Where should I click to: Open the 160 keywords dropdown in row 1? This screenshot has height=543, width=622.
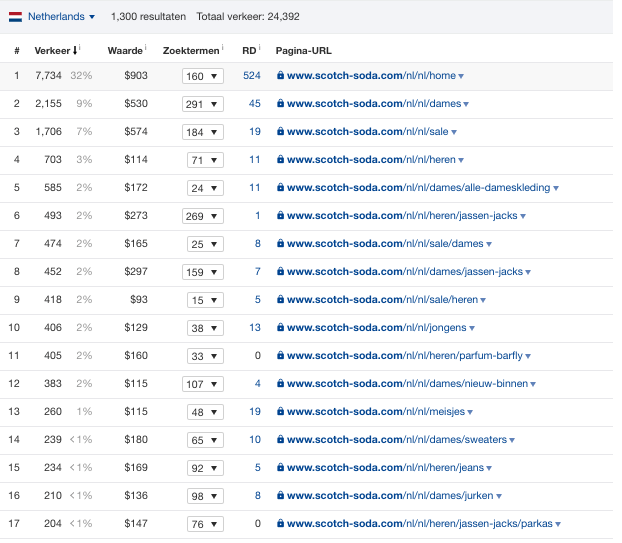tap(203, 76)
